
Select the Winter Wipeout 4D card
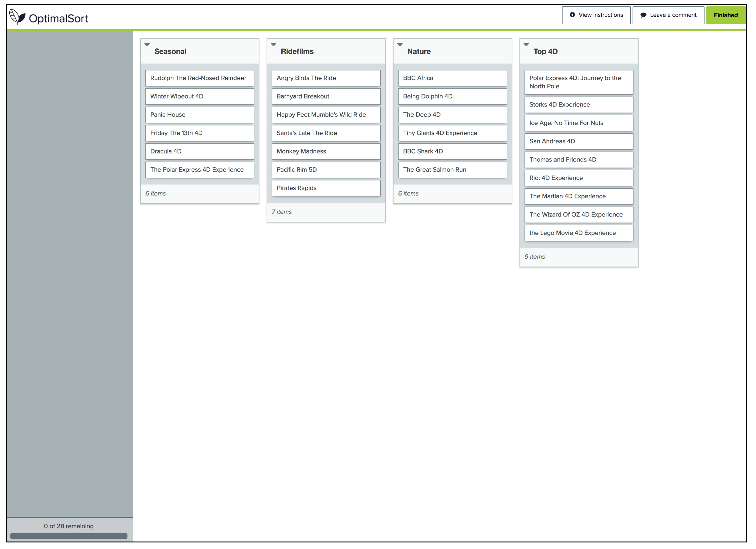200,96
